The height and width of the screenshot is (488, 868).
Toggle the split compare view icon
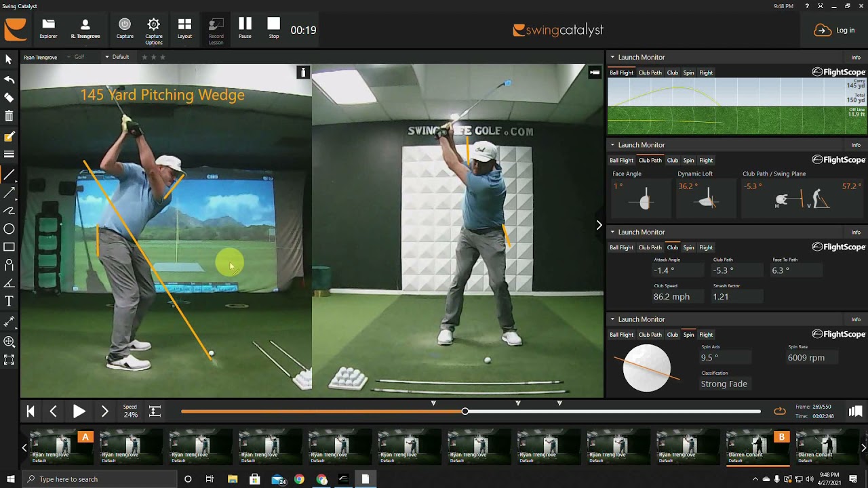855,411
